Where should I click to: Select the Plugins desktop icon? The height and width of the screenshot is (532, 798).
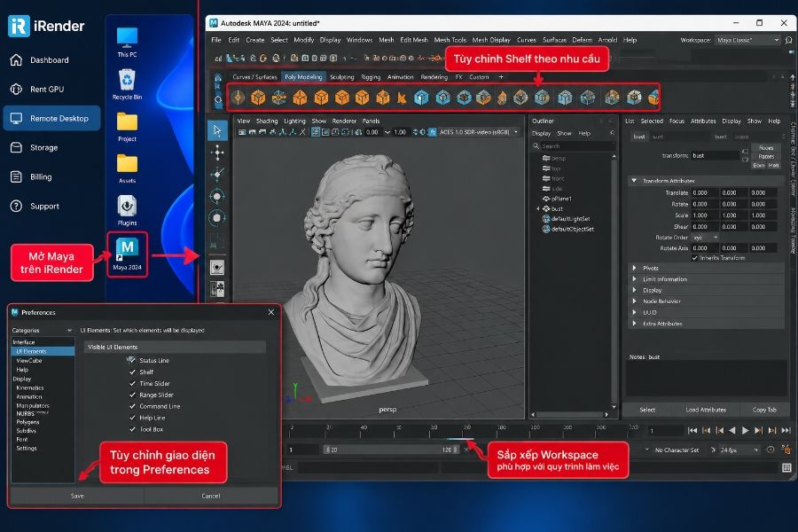pyautogui.click(x=127, y=210)
